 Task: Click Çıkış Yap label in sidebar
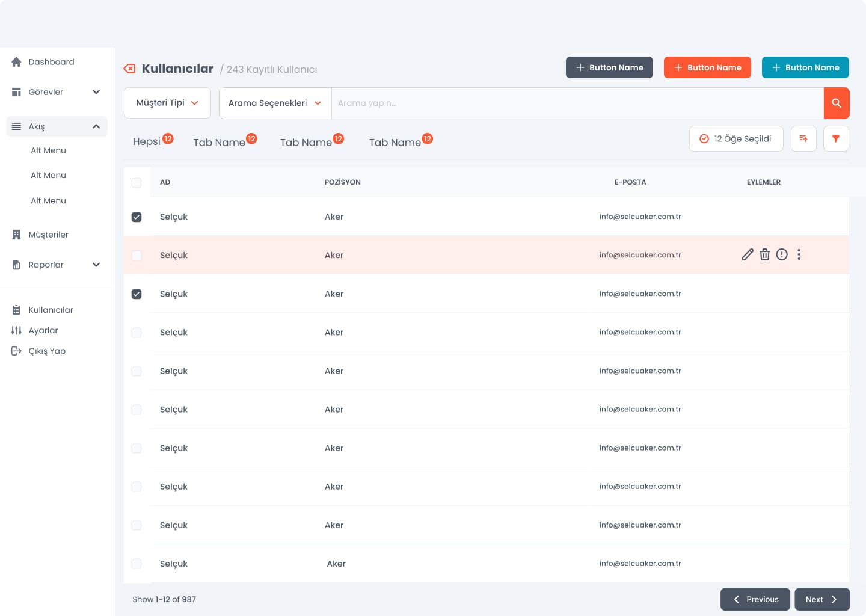(x=47, y=351)
